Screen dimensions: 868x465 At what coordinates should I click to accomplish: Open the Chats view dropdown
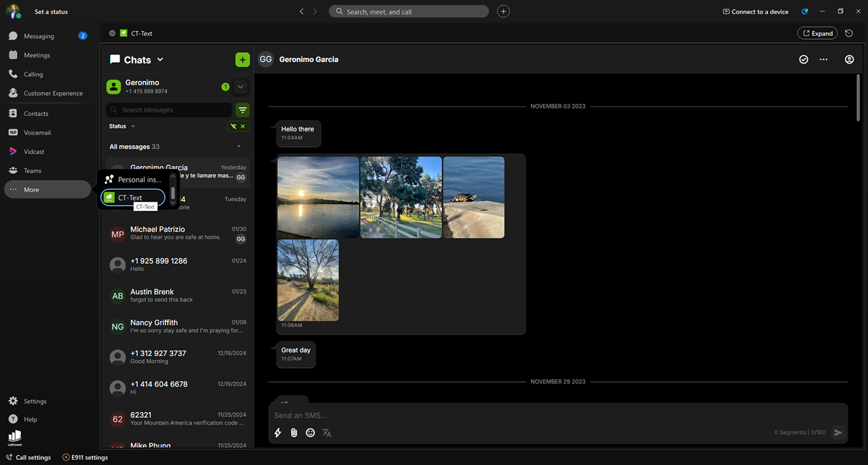pos(160,60)
